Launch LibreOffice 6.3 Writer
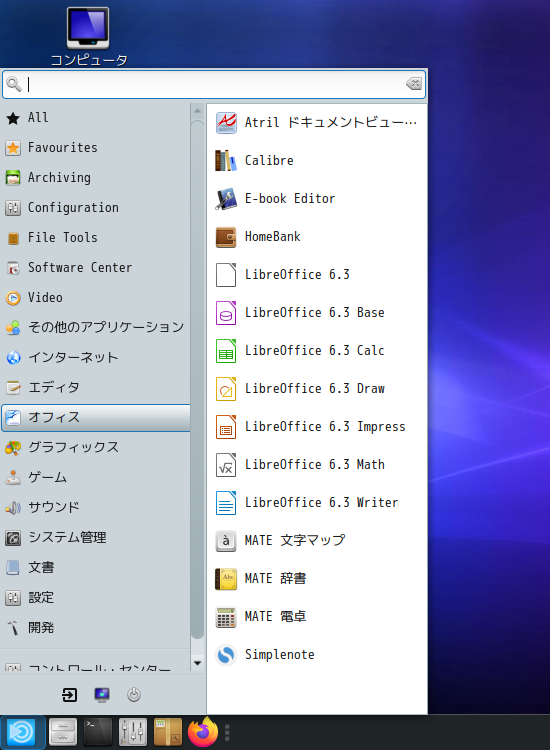This screenshot has width=550, height=750. (x=317, y=503)
